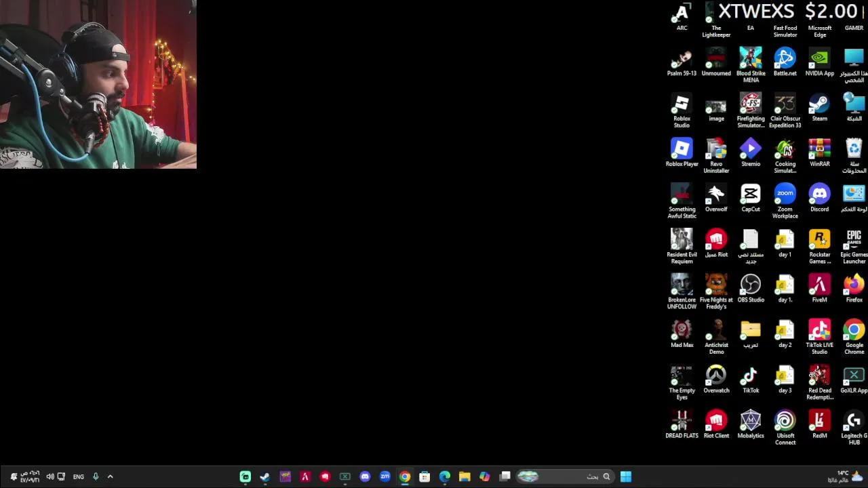This screenshot has height=488, width=868.
Task: Open Clair Obscur Expedition 33 shortcut
Action: [785, 110]
